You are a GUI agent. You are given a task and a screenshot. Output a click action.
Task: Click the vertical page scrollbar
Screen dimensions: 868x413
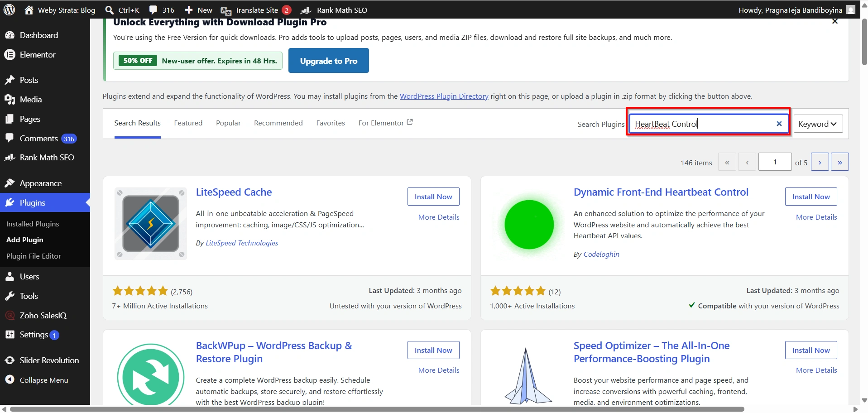(864, 42)
